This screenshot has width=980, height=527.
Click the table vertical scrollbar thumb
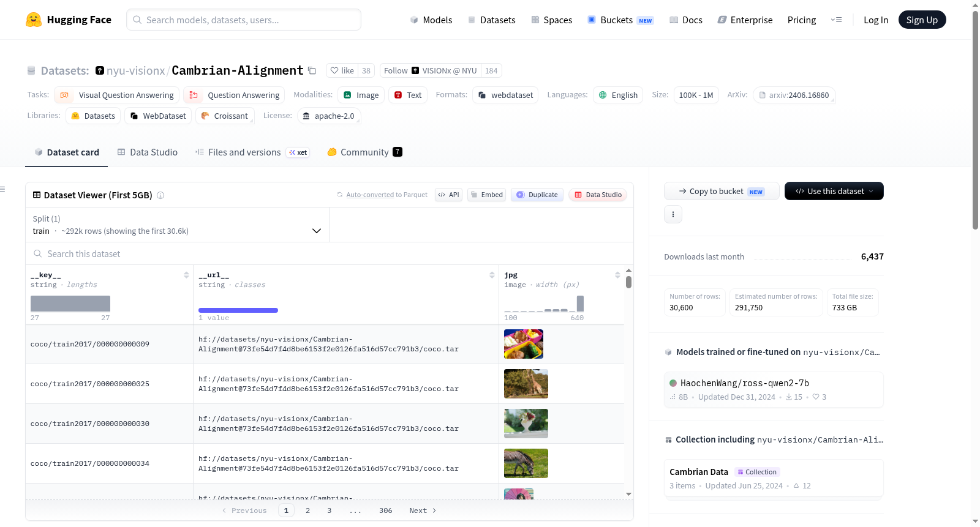[x=628, y=282]
